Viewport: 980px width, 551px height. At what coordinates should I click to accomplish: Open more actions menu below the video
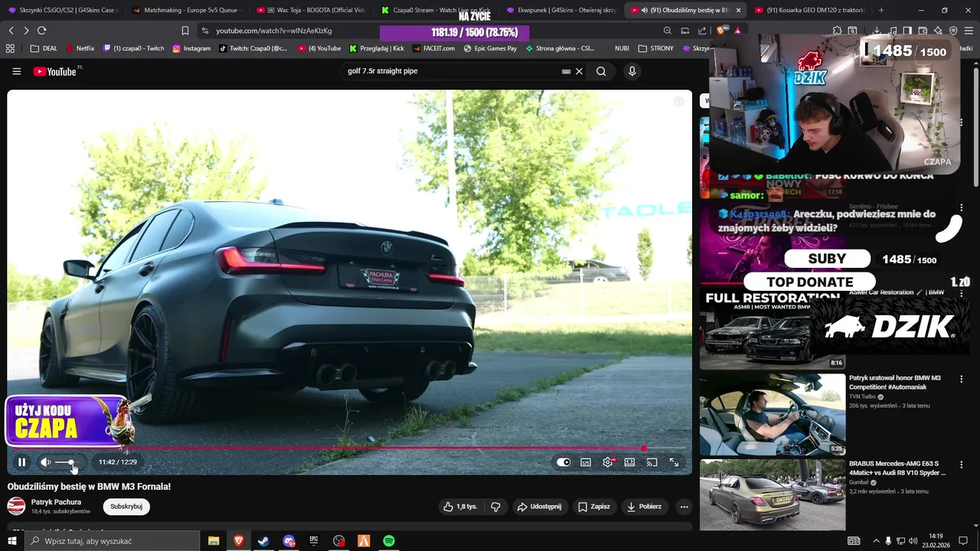tap(684, 507)
